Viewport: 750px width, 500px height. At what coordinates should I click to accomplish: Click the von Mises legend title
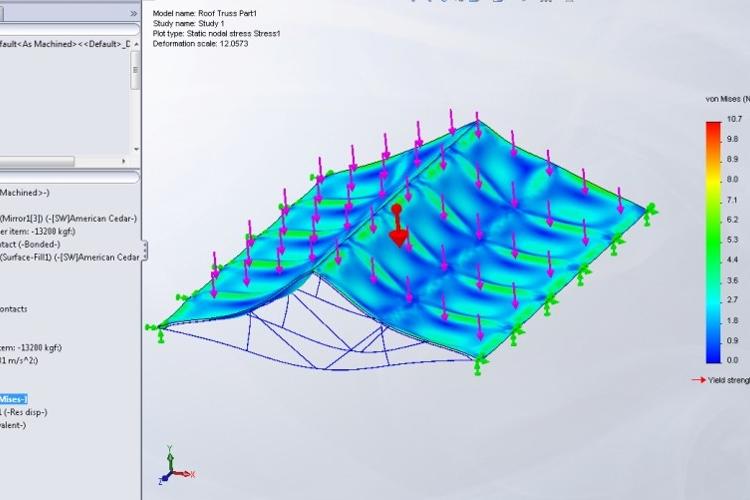tap(728, 99)
